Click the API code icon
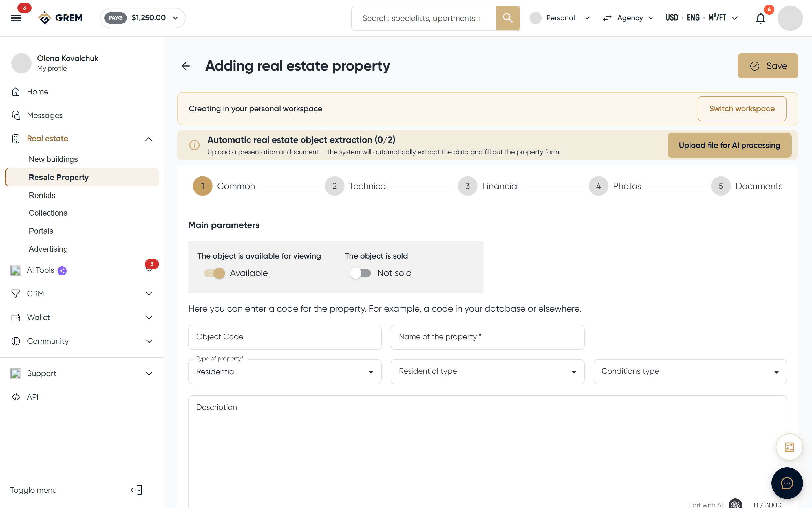 (x=16, y=397)
